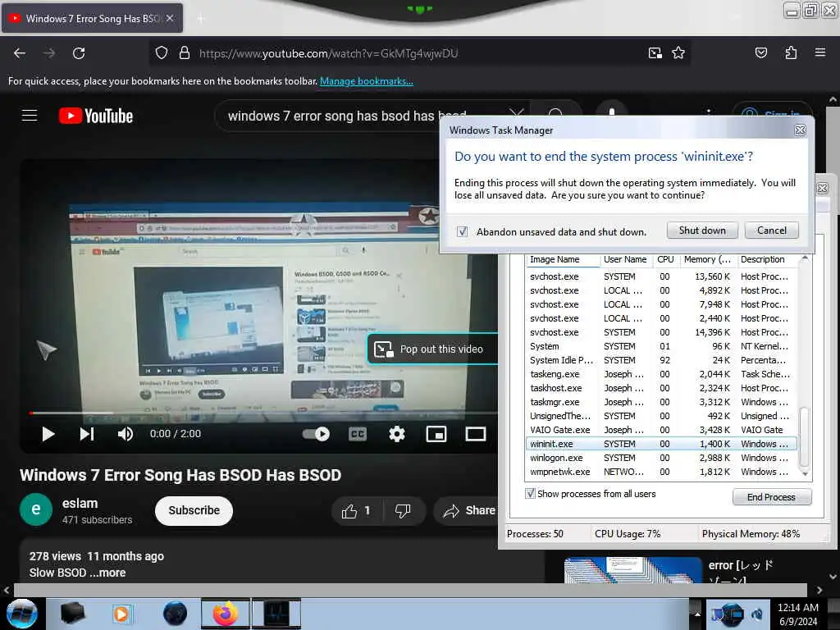This screenshot has height=630, width=840.
Task: Subscribe to eslam channel
Action: 194,510
